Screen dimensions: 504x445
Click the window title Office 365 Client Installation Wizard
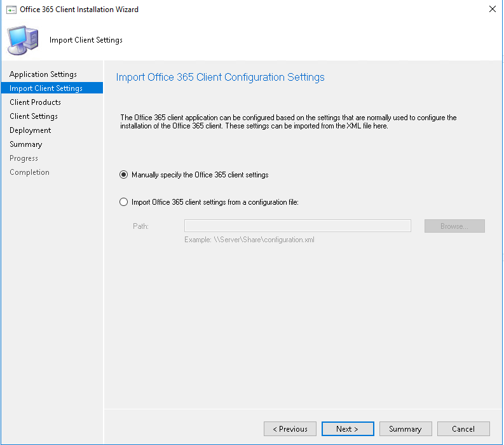79,10
